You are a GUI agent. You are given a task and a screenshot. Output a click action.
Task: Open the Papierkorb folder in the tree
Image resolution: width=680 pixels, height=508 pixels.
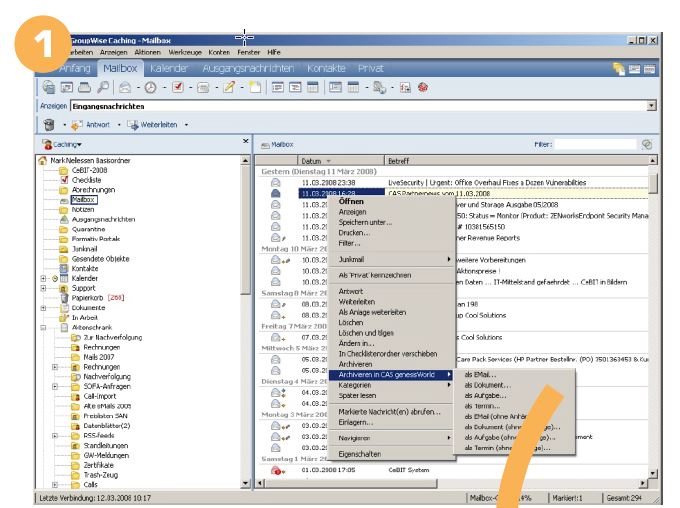pyautogui.click(x=87, y=298)
